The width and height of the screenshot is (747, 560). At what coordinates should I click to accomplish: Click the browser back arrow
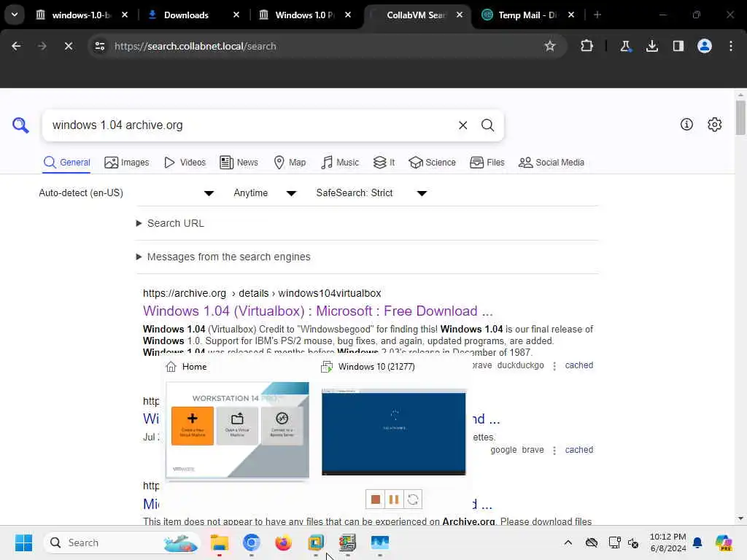point(16,46)
